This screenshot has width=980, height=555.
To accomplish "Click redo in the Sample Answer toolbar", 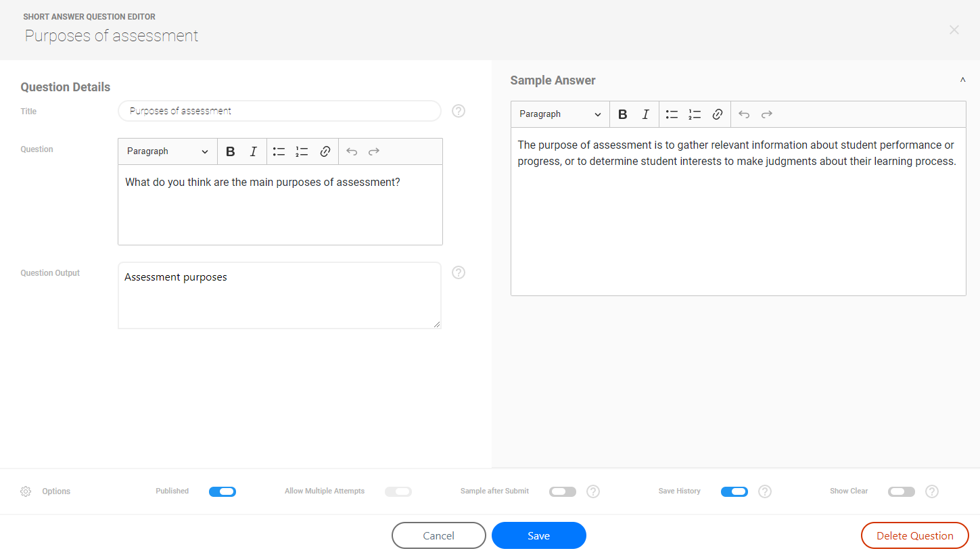I will coord(766,114).
